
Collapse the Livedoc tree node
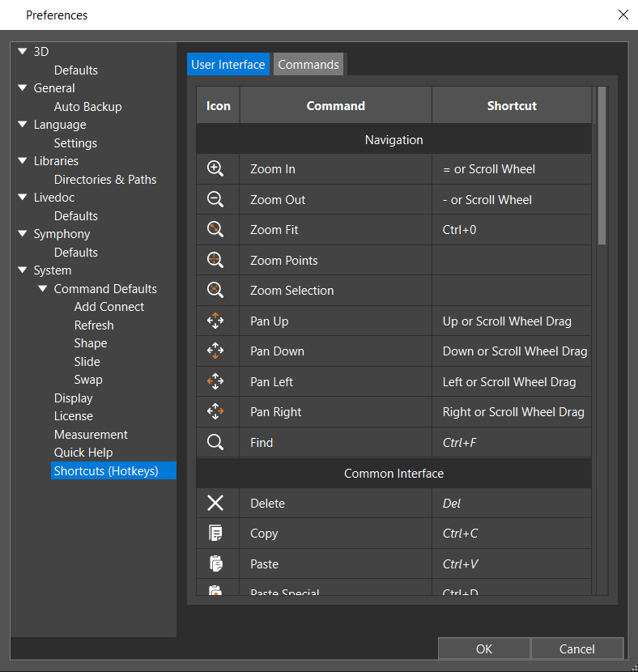(x=23, y=197)
